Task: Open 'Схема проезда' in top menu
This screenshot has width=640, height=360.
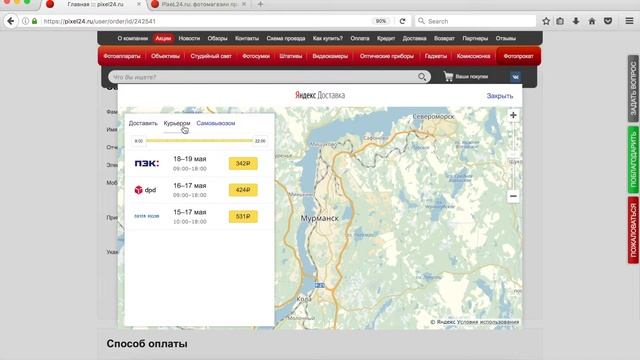Action: [286, 38]
